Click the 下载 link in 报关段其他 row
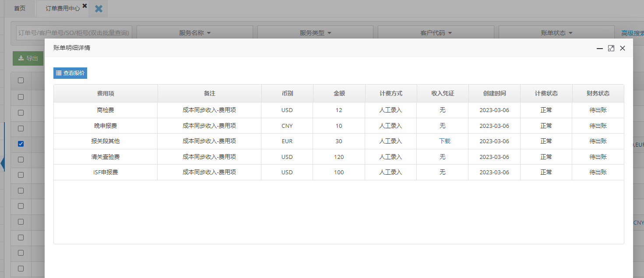Viewport: 644px width, 278px height. click(445, 141)
